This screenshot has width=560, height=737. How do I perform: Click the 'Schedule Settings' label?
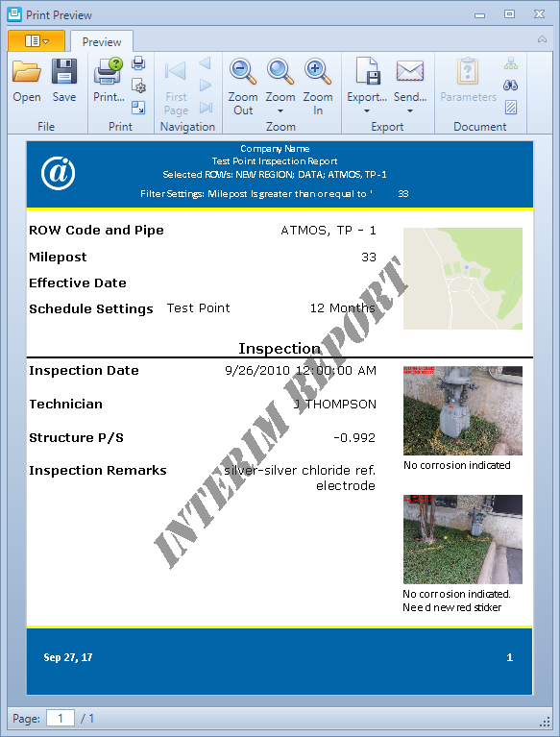coord(91,308)
